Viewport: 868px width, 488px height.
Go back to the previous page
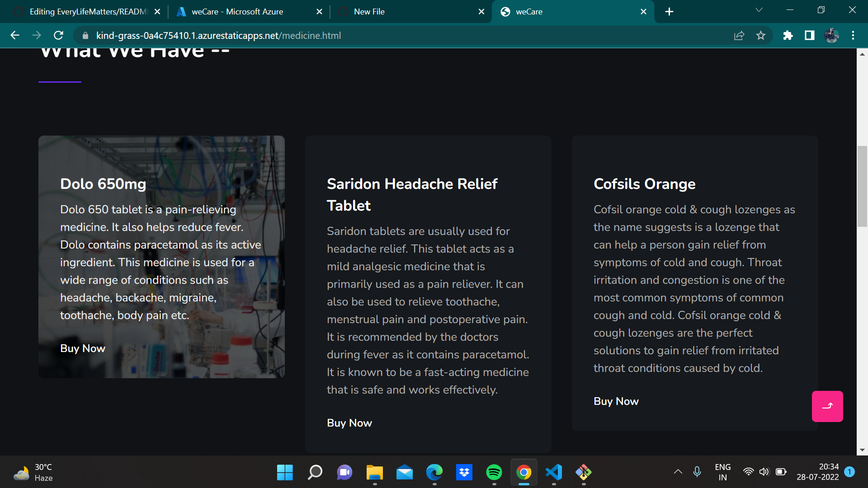(15, 35)
